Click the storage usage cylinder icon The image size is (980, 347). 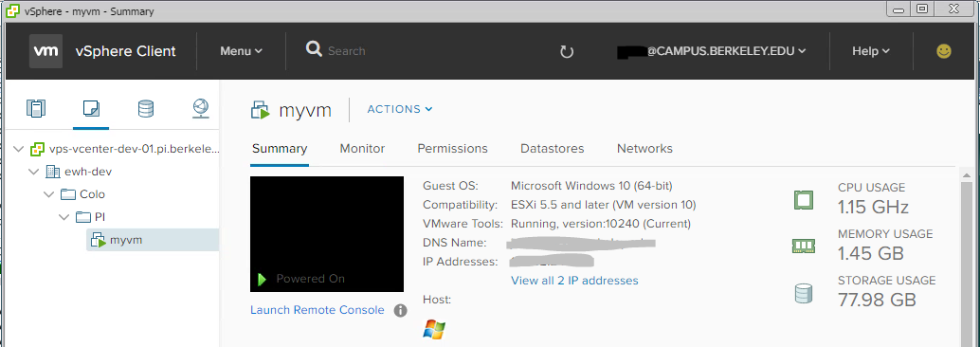point(804,293)
